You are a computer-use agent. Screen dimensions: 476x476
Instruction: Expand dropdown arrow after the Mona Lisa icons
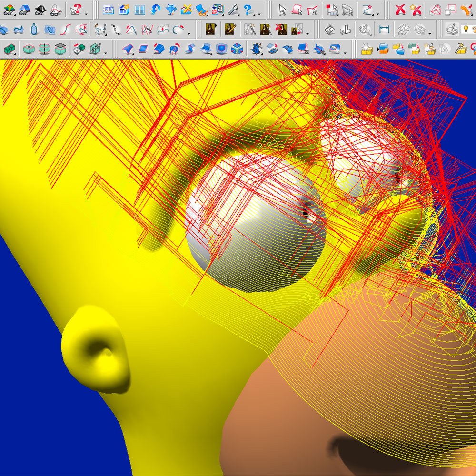pyautogui.click(x=307, y=33)
